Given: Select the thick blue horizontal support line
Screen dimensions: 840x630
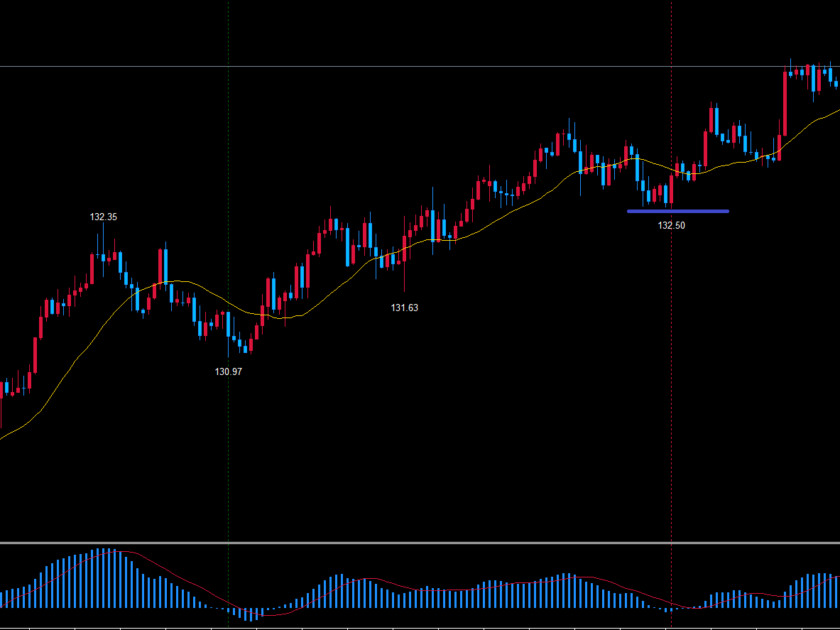Looking at the screenshot, I should pyautogui.click(x=677, y=211).
